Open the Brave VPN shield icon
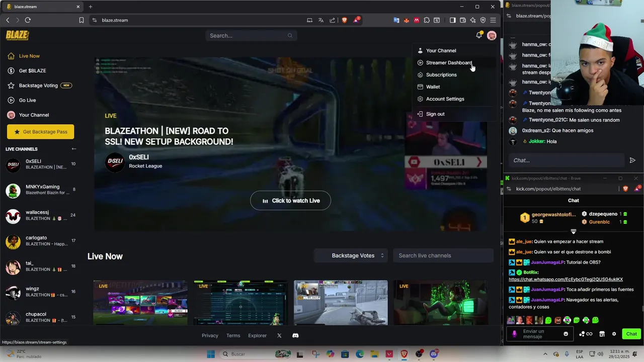The width and height of the screenshot is (644, 362). click(483, 20)
